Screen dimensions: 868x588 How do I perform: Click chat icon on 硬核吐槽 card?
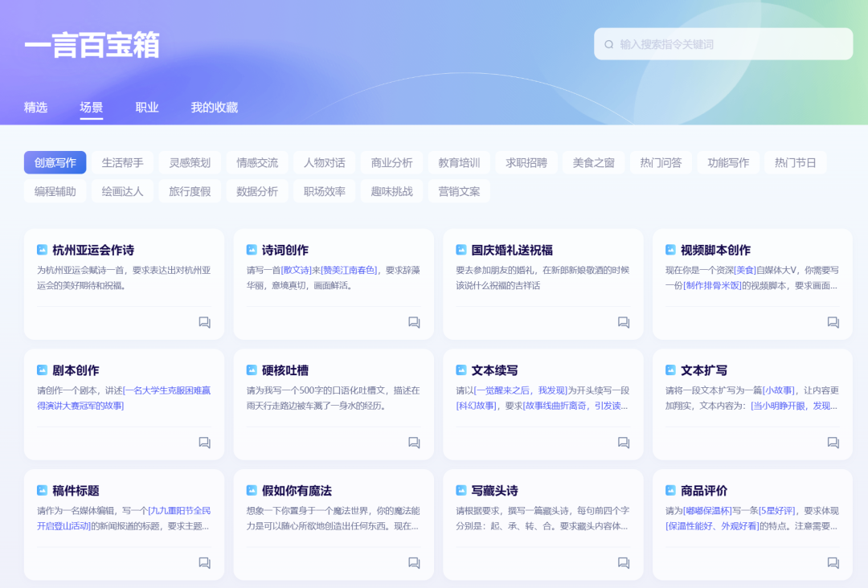point(414,442)
